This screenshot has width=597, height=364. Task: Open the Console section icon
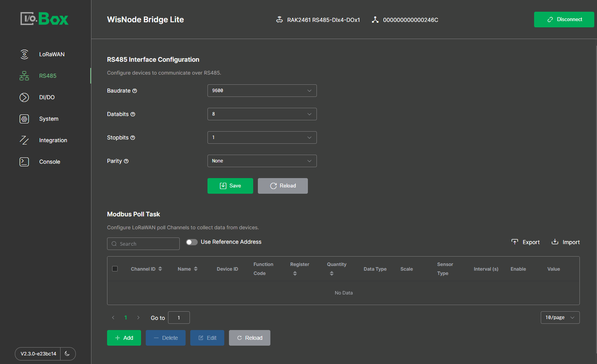click(24, 161)
